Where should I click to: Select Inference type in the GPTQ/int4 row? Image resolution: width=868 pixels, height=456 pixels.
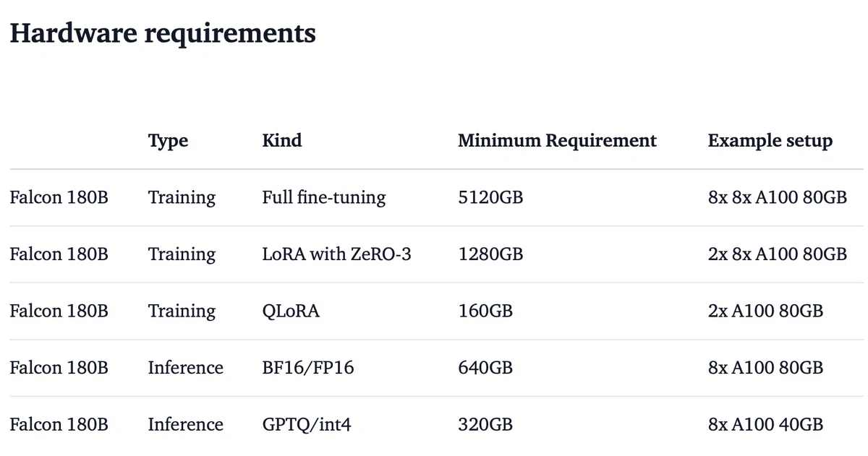[x=186, y=424]
